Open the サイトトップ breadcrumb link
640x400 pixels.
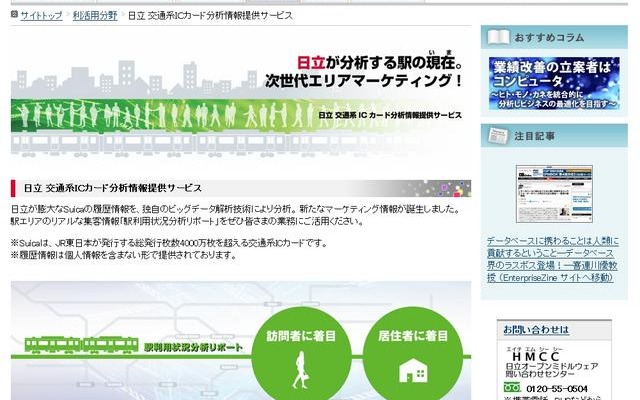pyautogui.click(x=41, y=16)
